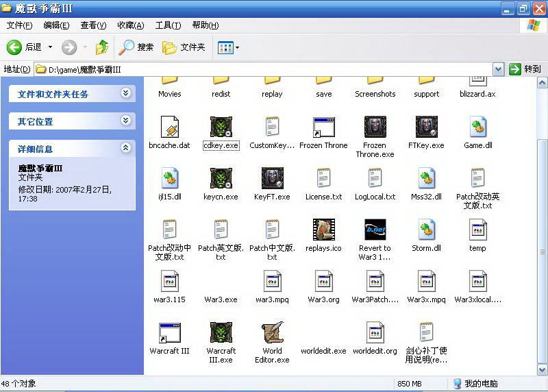548x392 pixels.
Task: Select Patch英文版.txt file
Action: point(221,230)
